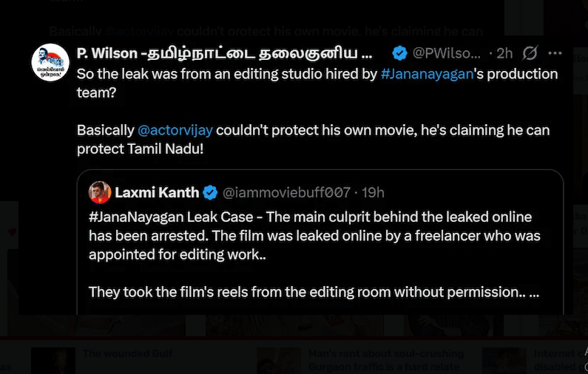The height and width of the screenshot is (374, 588).
Task: Click Laxmi Kanth's verified badge
Action: click(210, 192)
